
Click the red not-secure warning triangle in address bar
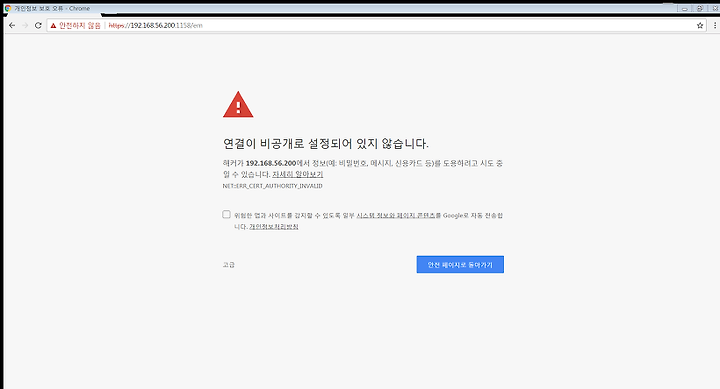pyautogui.click(x=53, y=26)
